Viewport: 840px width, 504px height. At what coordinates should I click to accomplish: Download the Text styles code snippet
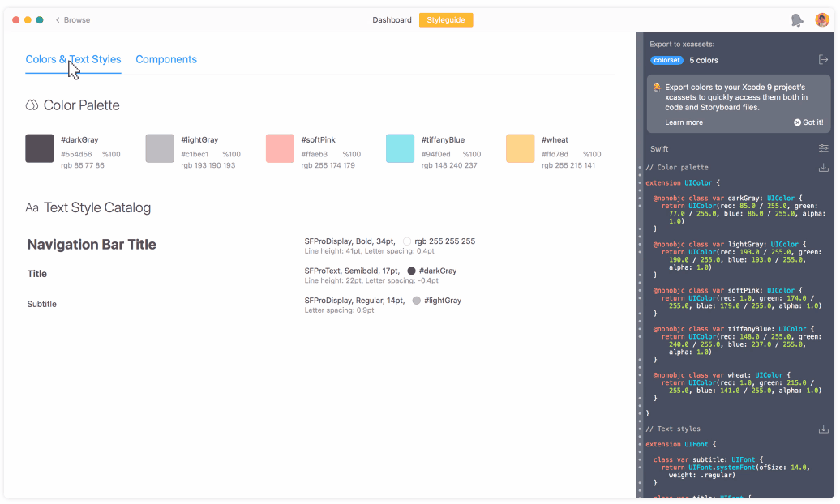[x=824, y=428]
